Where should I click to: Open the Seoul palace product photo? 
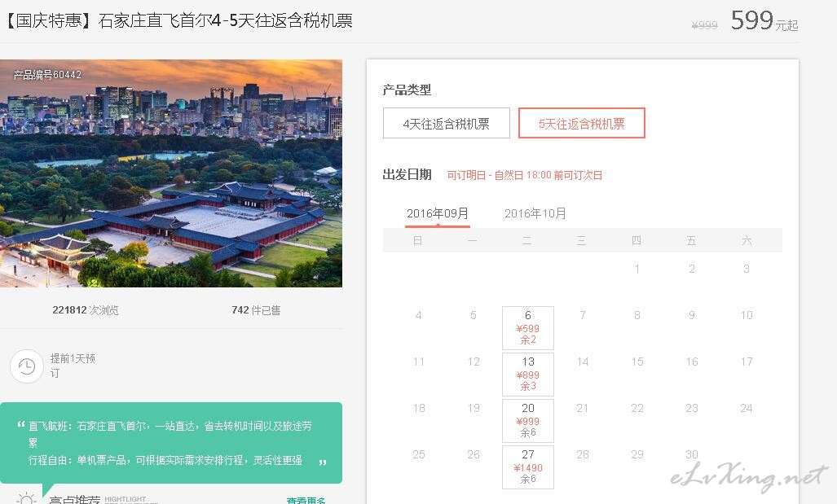(x=171, y=173)
